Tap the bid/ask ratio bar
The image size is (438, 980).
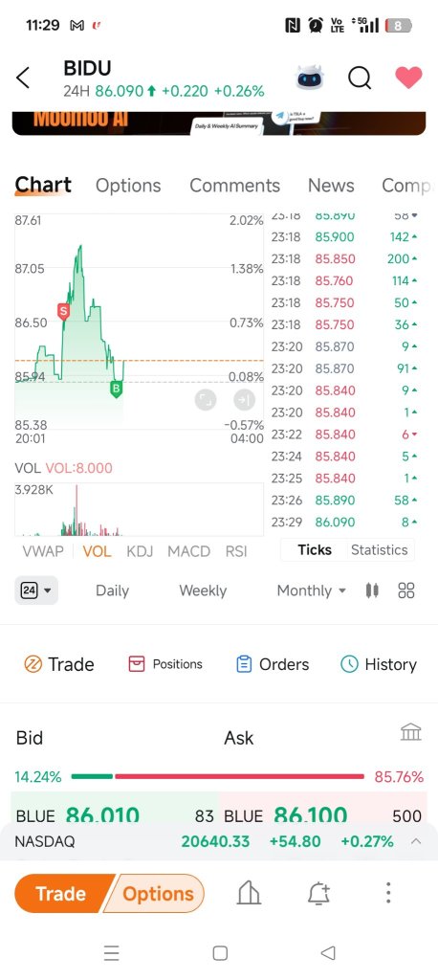[217, 776]
